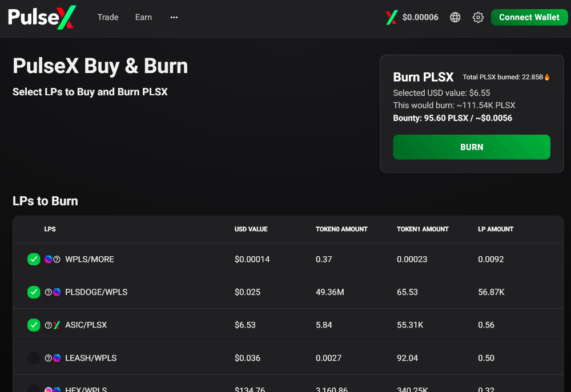Screen dimensions: 571x392
Task: Open the Earn menu
Action: click(x=143, y=17)
